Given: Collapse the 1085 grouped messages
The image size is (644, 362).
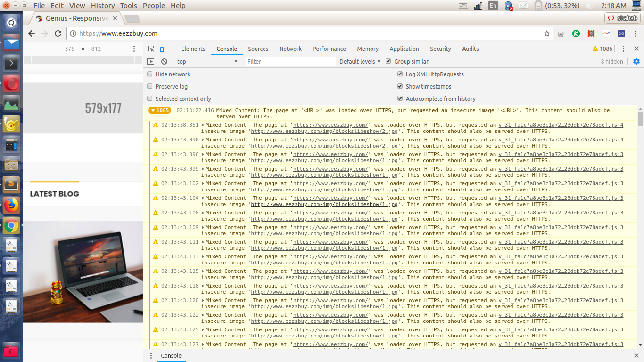Looking at the screenshot, I should click(159, 110).
